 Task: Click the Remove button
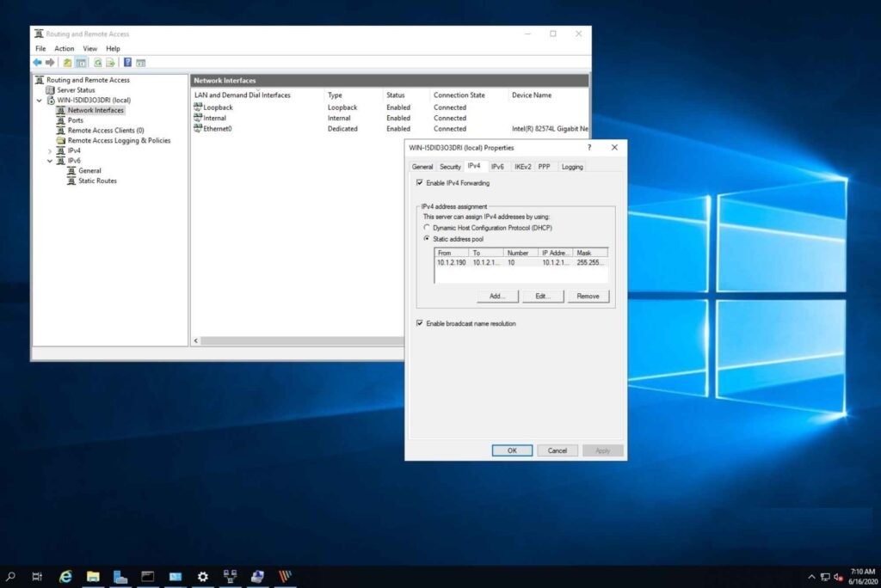tap(588, 296)
